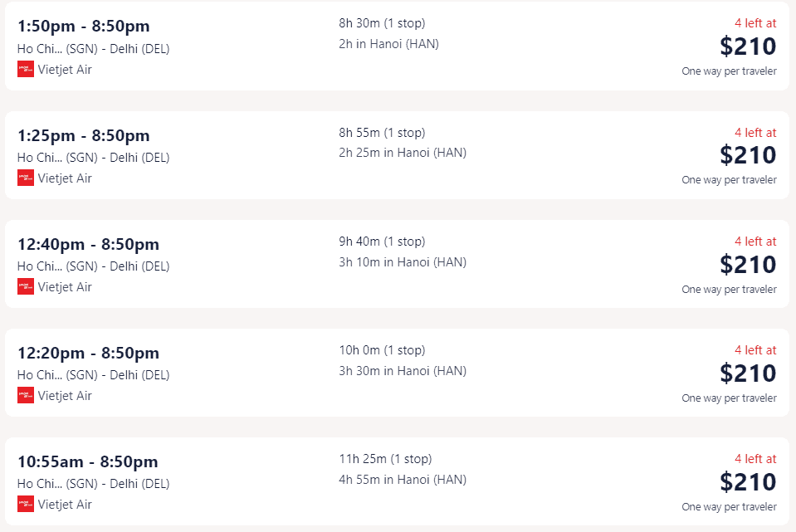Select the 1:25pm - 8:50pm flight time
The width and height of the screenshot is (796, 532).
click(x=84, y=135)
